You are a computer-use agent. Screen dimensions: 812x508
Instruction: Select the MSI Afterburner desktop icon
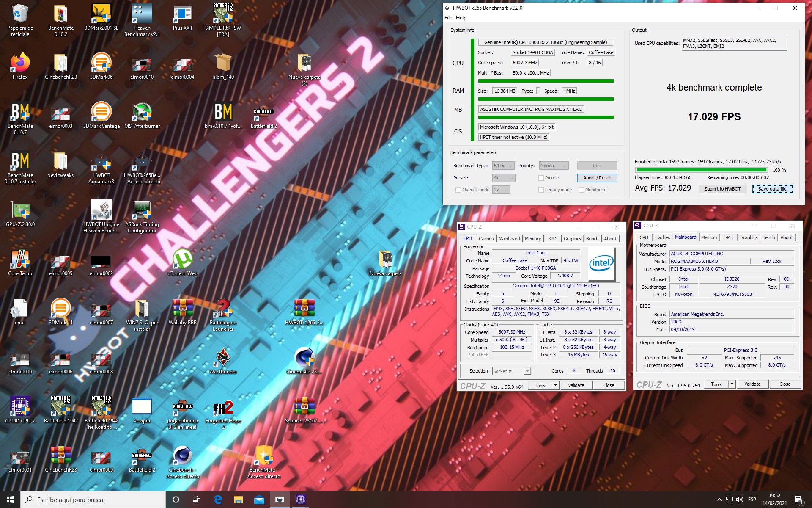142,116
